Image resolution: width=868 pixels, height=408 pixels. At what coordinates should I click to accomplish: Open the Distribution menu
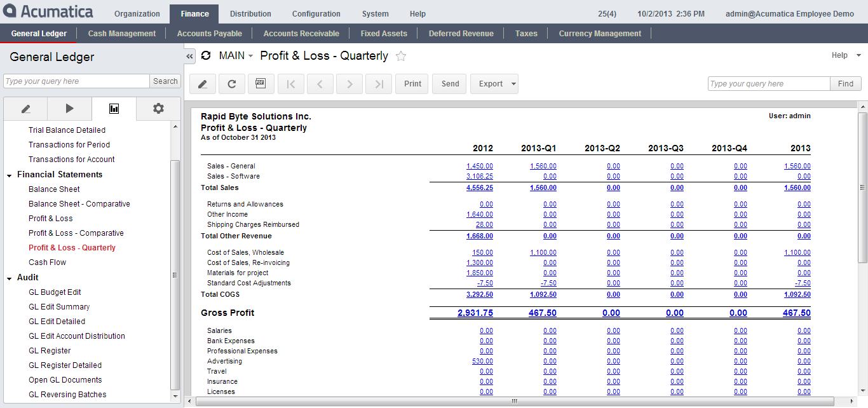pyautogui.click(x=250, y=14)
